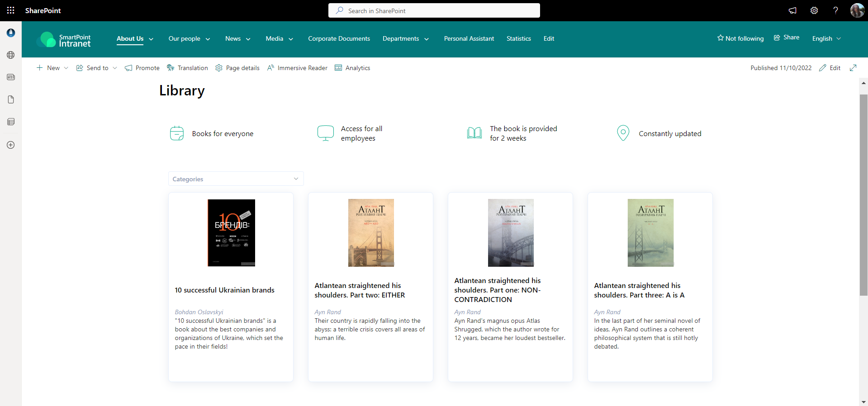
Task: Open the Statistics navigation item
Action: (x=518, y=38)
